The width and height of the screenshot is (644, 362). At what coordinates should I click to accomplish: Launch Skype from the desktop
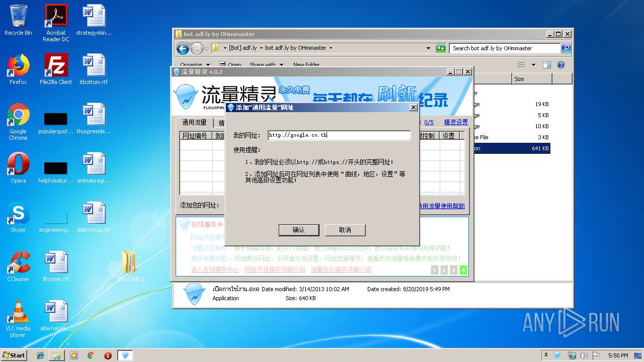pos(18,217)
